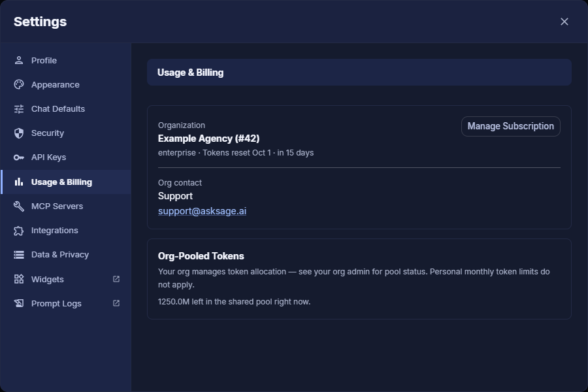Click the Integrations puzzle piece icon
Screen dimensions: 588x392
coord(19,231)
